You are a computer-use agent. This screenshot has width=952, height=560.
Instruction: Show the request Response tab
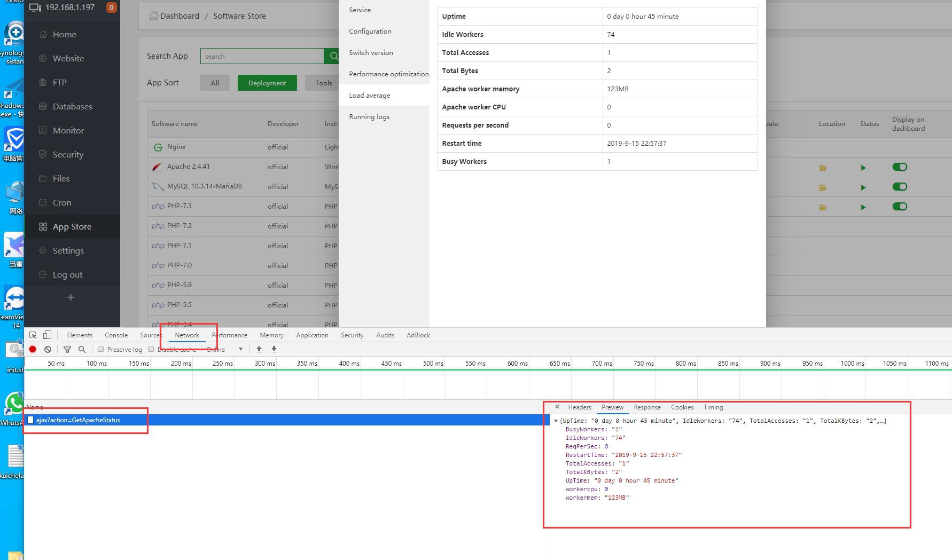click(647, 407)
